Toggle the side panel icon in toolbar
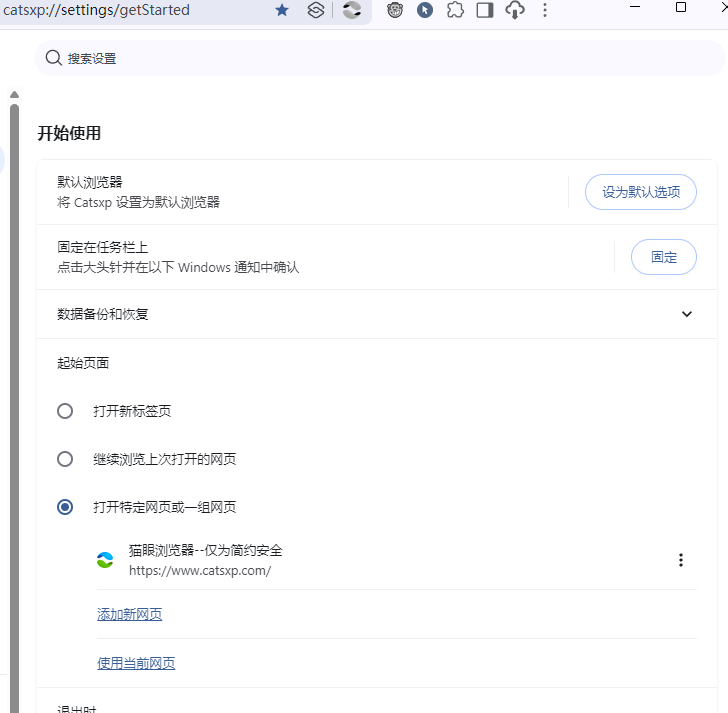The width and height of the screenshot is (728, 713). (x=485, y=10)
